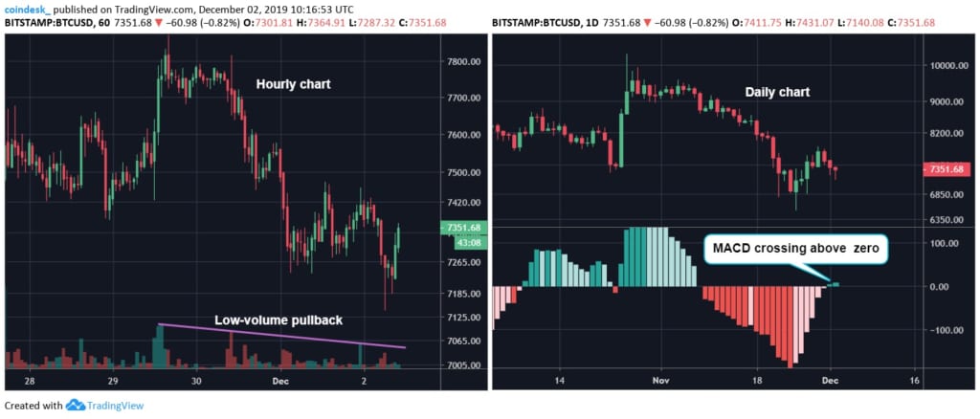
Task: Click the 43:08 countdown timer label
Action: pyautogui.click(x=463, y=242)
